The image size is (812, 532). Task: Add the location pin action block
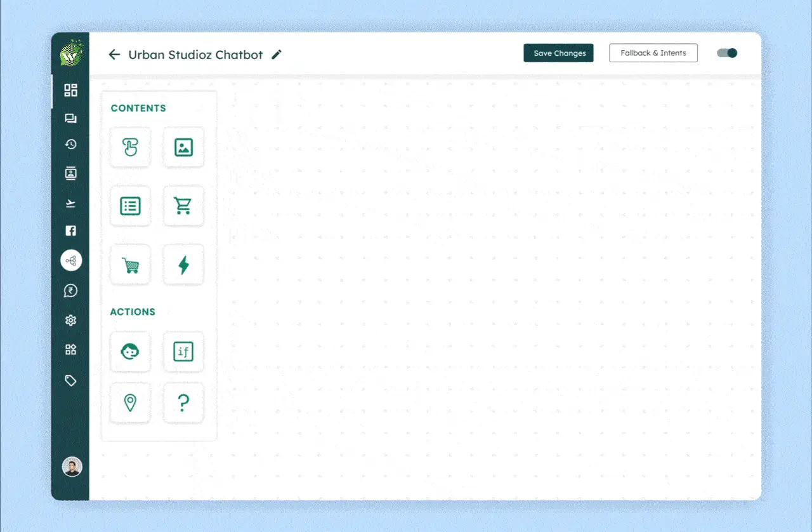130,402
